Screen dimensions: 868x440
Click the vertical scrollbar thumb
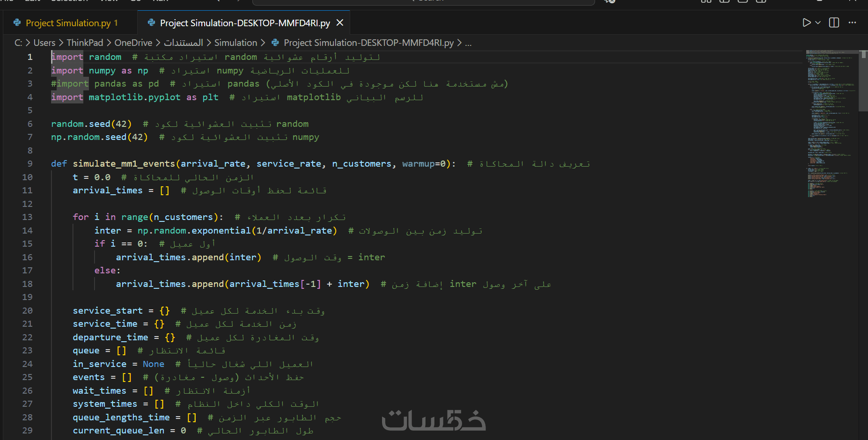(863, 81)
